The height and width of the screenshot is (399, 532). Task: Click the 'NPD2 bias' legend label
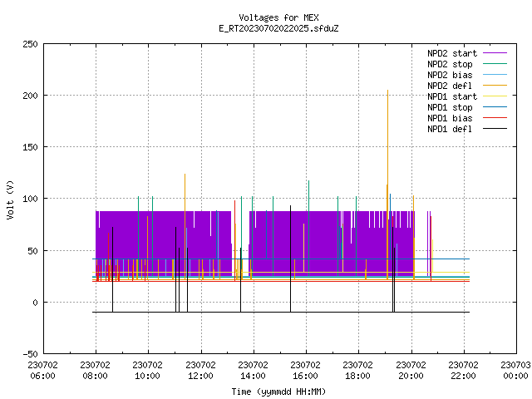(x=450, y=75)
